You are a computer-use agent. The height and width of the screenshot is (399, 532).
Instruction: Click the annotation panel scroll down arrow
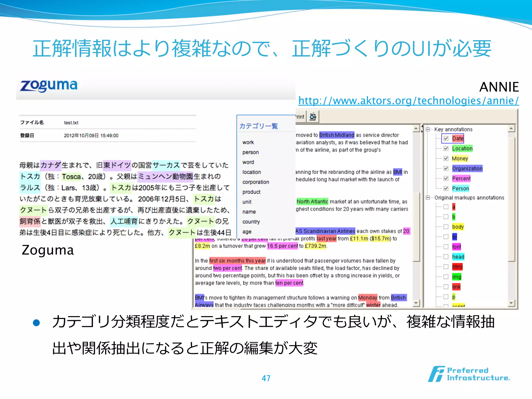point(511,303)
